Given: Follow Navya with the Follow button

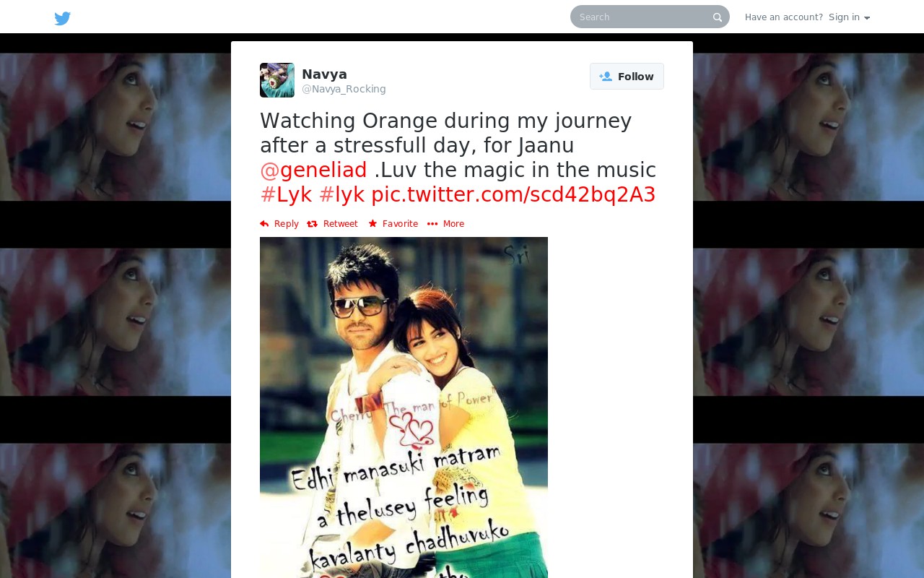Looking at the screenshot, I should tap(627, 77).
